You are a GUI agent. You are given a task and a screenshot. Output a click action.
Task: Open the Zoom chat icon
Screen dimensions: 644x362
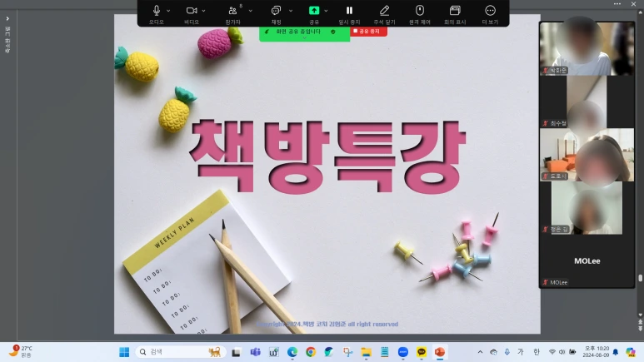tap(276, 11)
